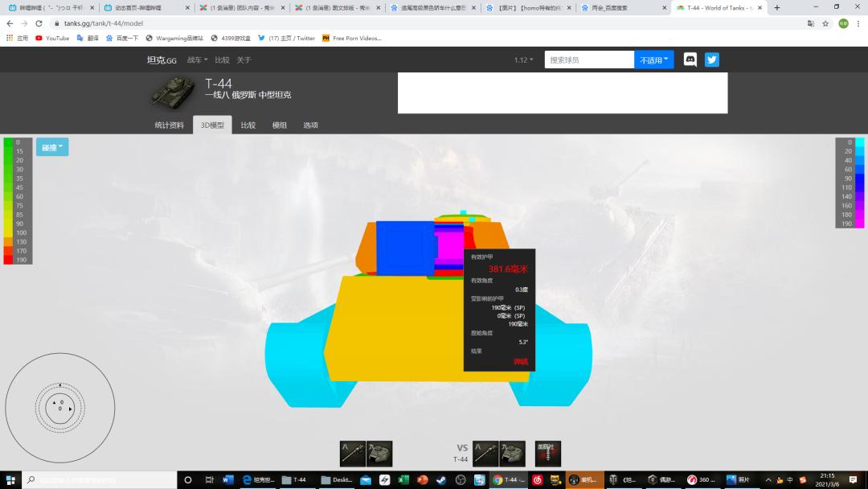
Task: Open the 照片 Photos app on taskbar
Action: tap(739, 479)
